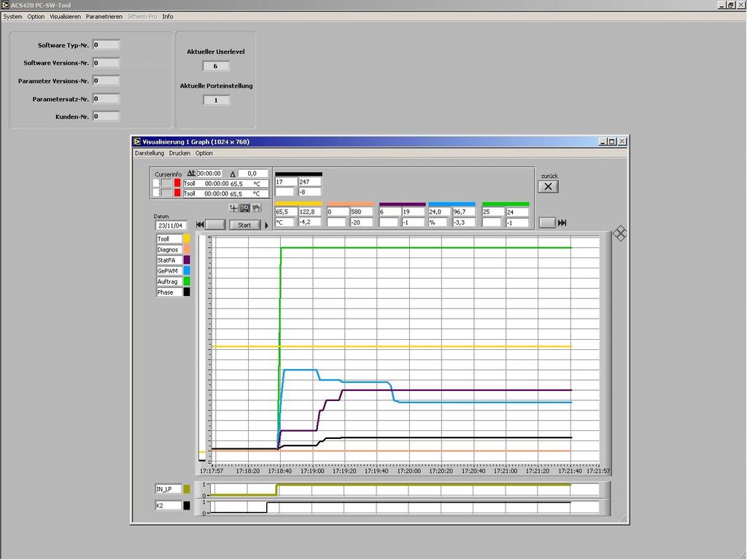Click the black Phase legend color swatch
This screenshot has height=560, width=747.
(187, 292)
